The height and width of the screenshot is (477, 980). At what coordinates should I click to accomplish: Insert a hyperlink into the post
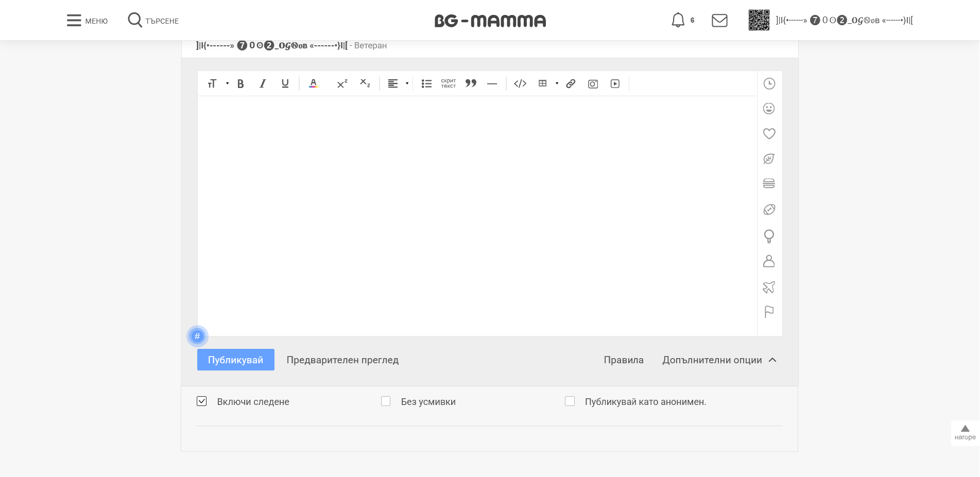(x=571, y=84)
